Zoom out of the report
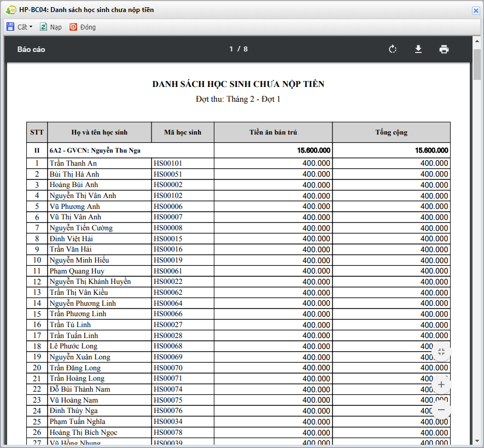Screen dimensions: 484x448 click(x=441, y=410)
